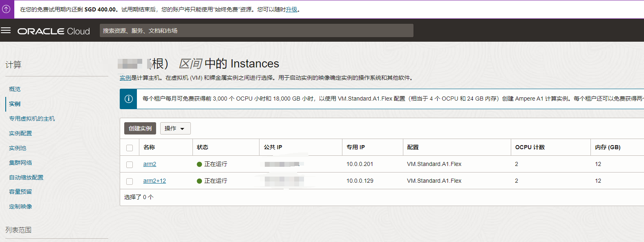Click the 专用 IP column header
Image resolution: width=644 pixels, height=242 pixels.
pos(356,147)
